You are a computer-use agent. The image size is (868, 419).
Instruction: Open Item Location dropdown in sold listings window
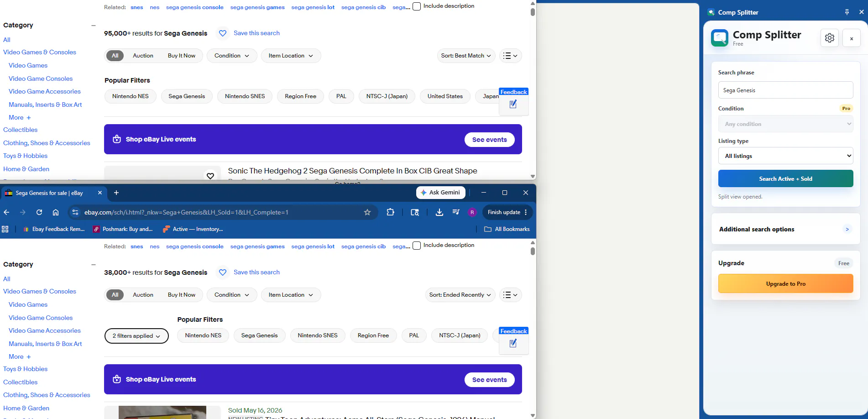click(x=291, y=295)
